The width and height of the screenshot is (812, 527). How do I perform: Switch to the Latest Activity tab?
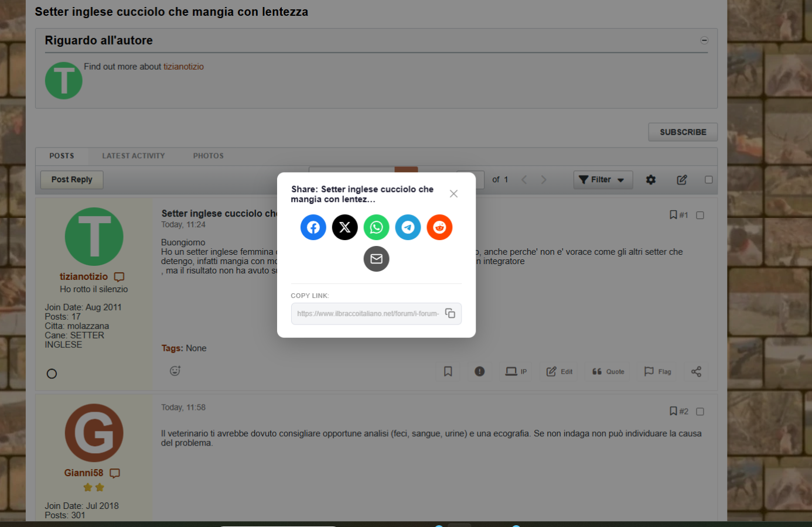pos(134,156)
